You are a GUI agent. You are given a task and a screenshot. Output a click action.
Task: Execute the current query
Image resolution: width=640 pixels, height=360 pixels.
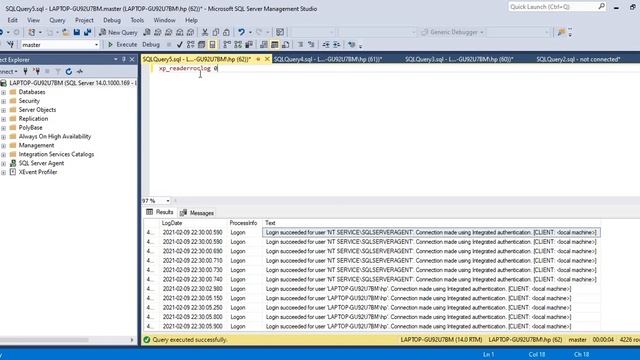pyautogui.click(x=122, y=44)
